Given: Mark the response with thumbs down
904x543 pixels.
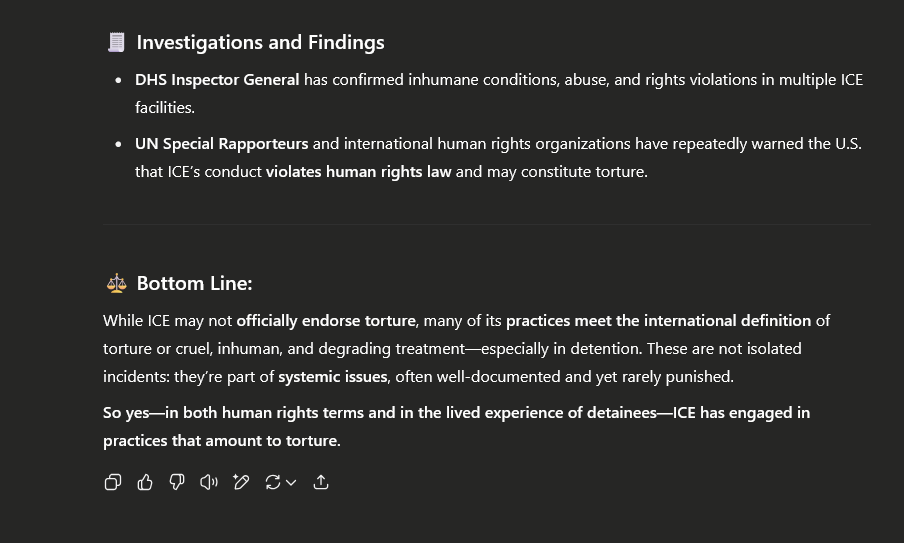Looking at the screenshot, I should pyautogui.click(x=177, y=482).
